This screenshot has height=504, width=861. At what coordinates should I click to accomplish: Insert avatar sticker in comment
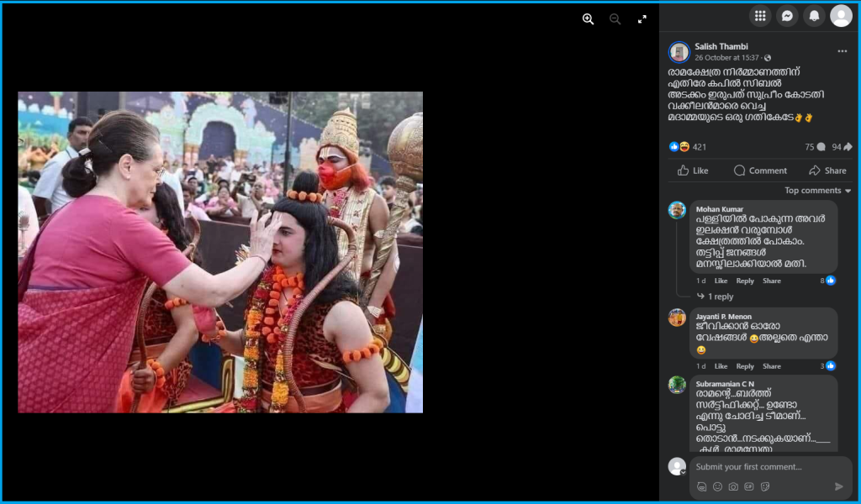pyautogui.click(x=701, y=486)
